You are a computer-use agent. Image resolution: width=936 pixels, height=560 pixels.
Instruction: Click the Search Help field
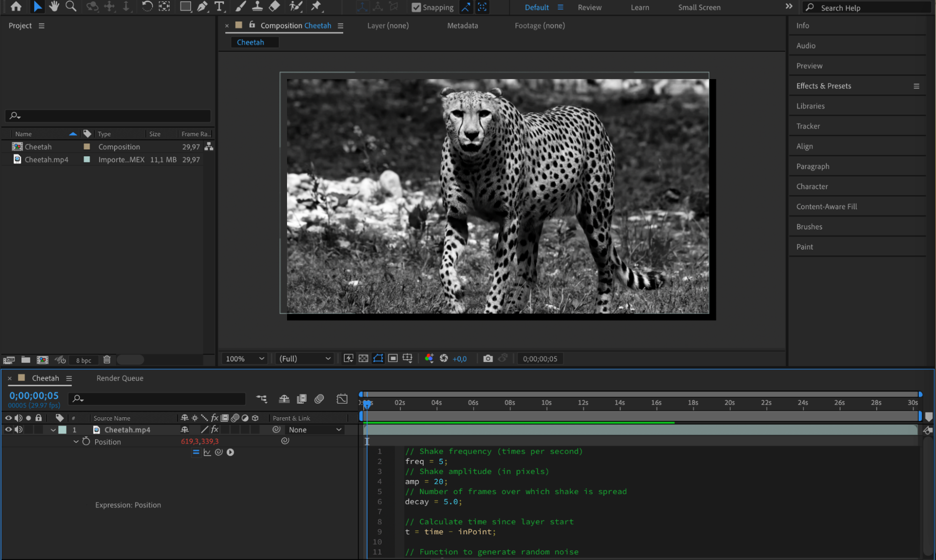[x=871, y=8]
